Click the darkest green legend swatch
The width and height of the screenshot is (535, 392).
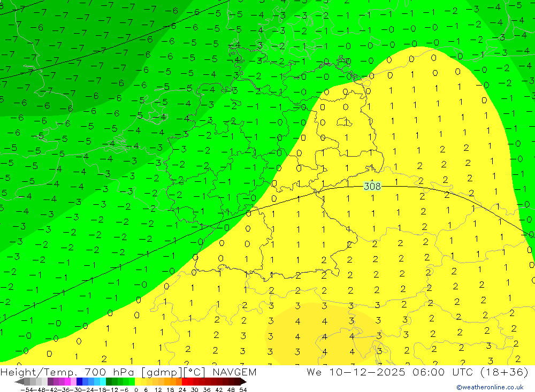point(109,381)
